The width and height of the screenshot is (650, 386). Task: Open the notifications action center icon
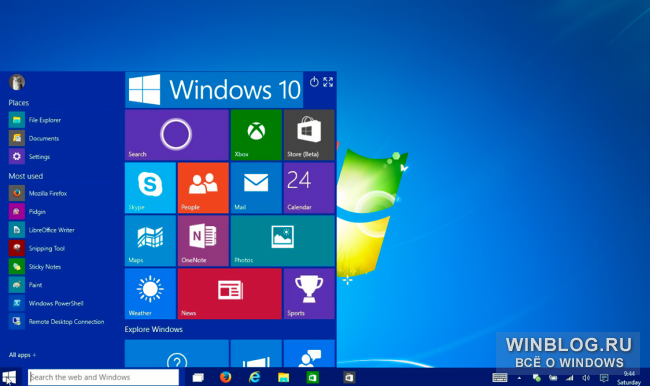click(x=604, y=378)
